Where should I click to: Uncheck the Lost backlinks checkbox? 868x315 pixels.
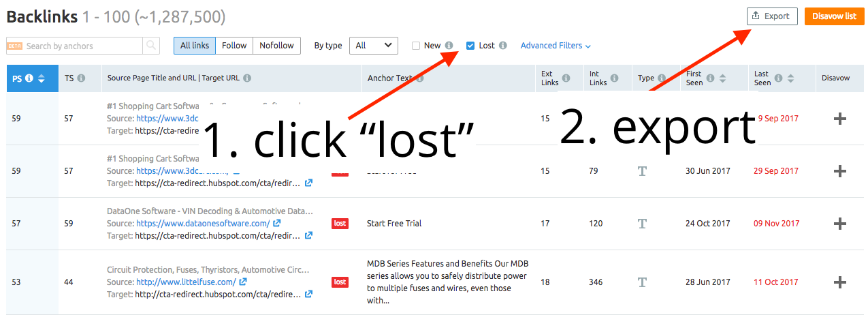470,46
